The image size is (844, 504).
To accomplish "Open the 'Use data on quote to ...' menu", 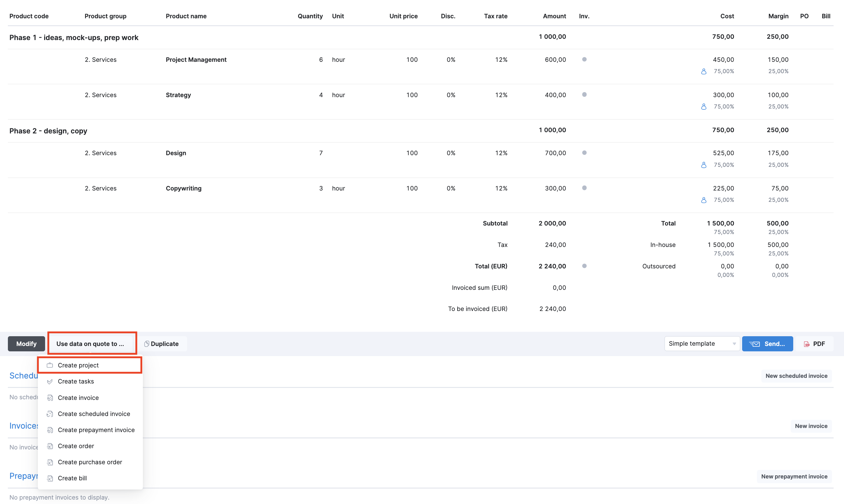I will point(90,344).
